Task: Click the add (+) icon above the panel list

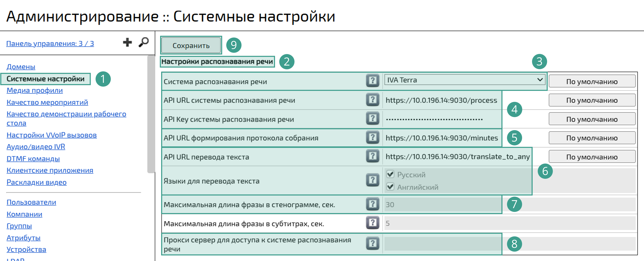Action: tap(127, 42)
